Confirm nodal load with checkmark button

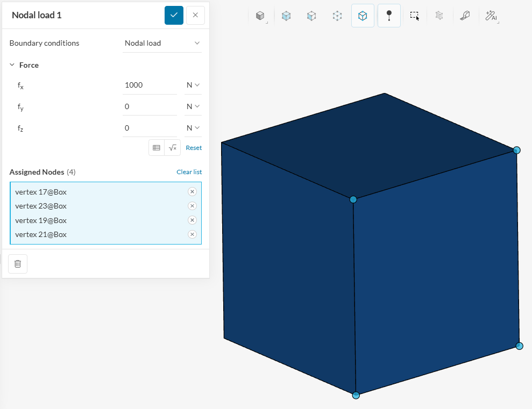[174, 15]
